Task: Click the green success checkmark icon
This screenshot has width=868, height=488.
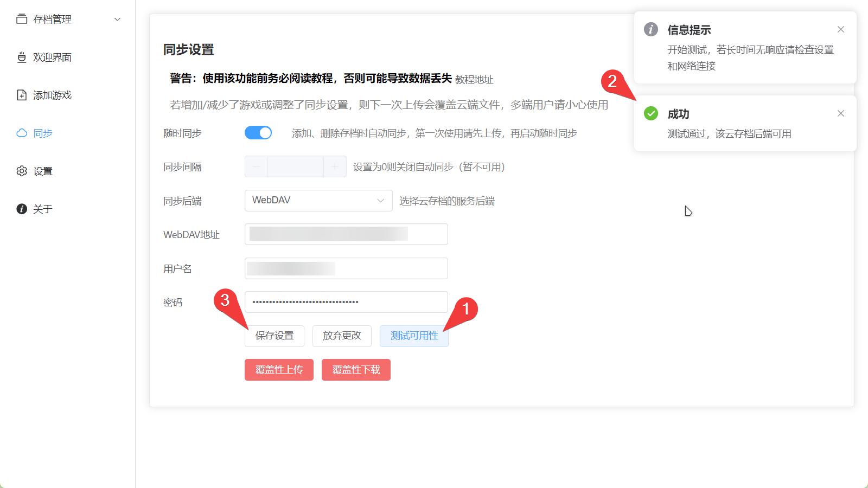Action: [x=650, y=114]
